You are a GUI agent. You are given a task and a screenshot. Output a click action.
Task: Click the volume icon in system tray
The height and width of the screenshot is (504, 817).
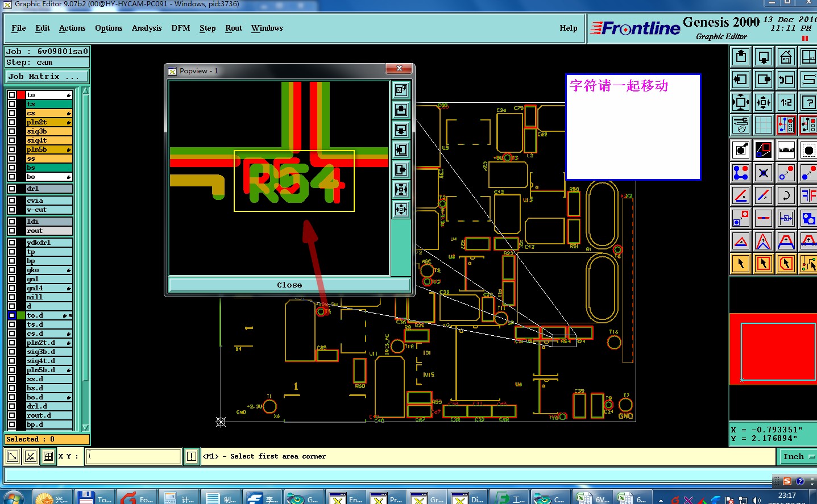point(756,500)
